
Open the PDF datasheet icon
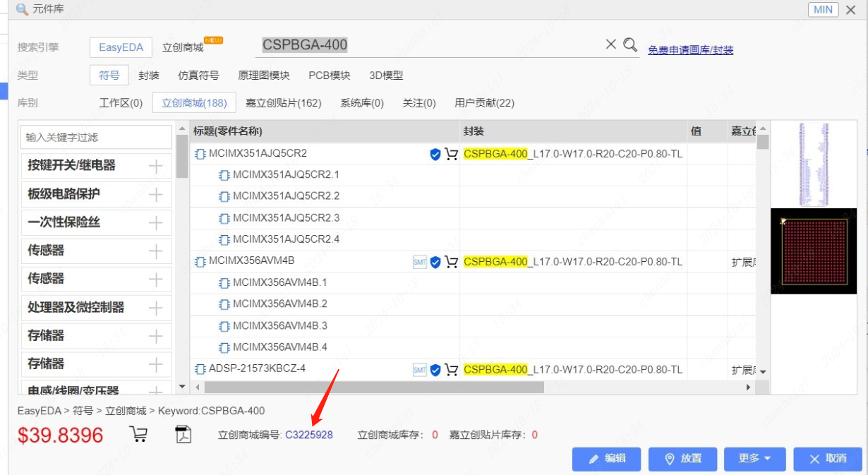click(x=183, y=435)
